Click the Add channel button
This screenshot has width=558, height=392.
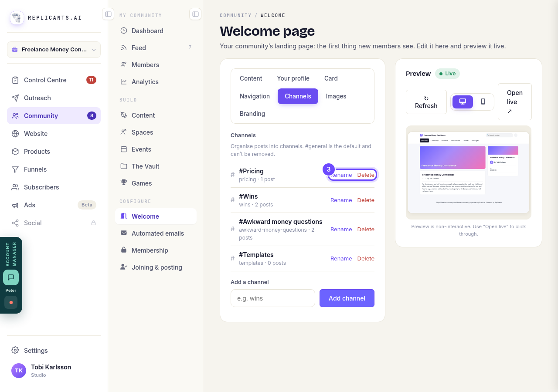[347, 298]
